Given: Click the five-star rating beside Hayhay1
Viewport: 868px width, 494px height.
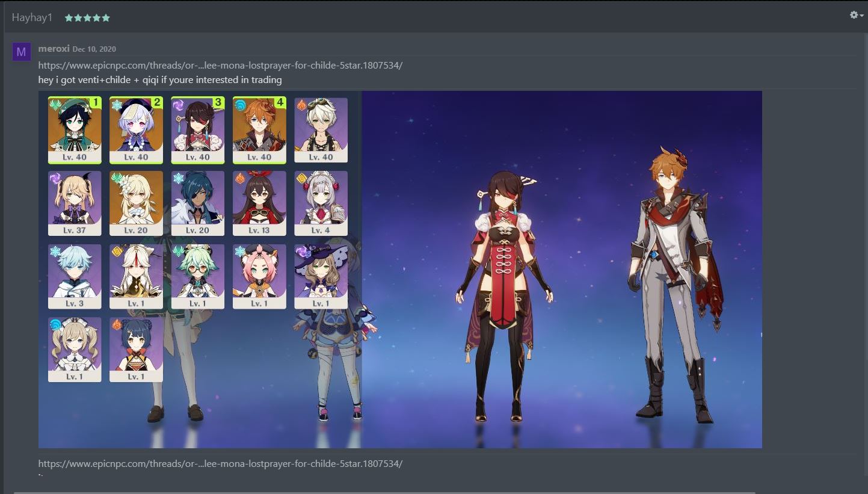Looking at the screenshot, I should [87, 18].
